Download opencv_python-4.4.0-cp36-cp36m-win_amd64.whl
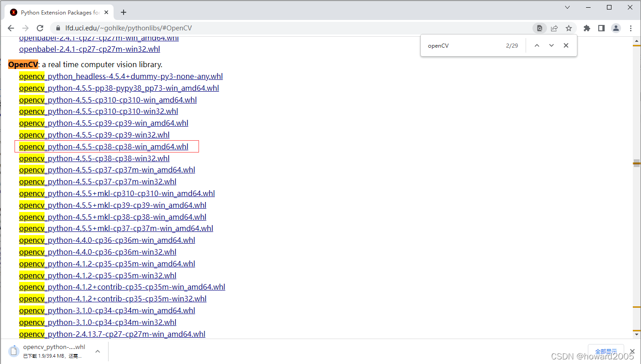Screen dimensions: 641x364 coord(107,240)
